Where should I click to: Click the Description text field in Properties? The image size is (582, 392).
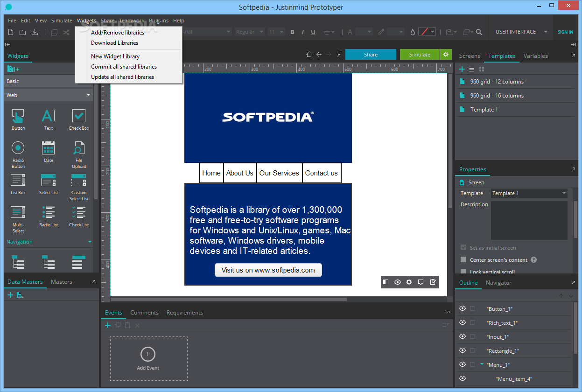pyautogui.click(x=529, y=220)
